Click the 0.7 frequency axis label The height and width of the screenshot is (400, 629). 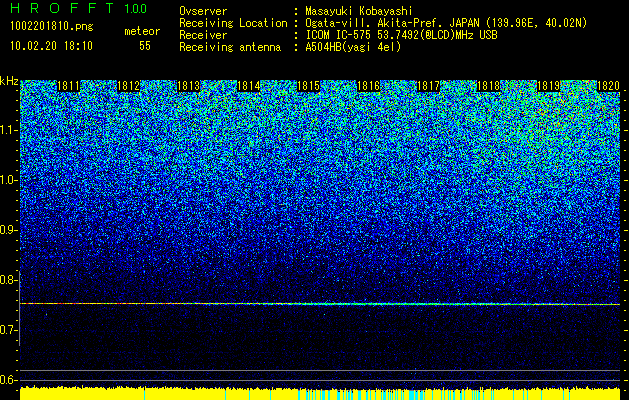[7, 330]
